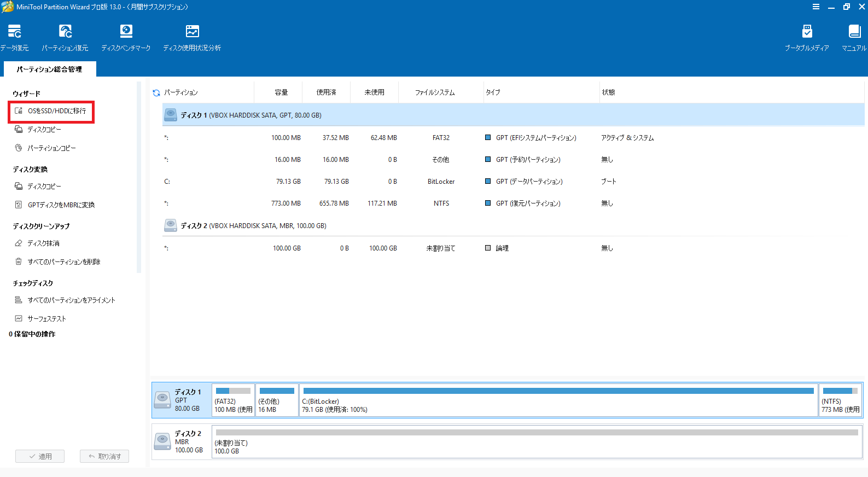The image size is (868, 477).
Task: Select (未割り当て) 100.0 GB block in disk map
Action: tap(537, 442)
